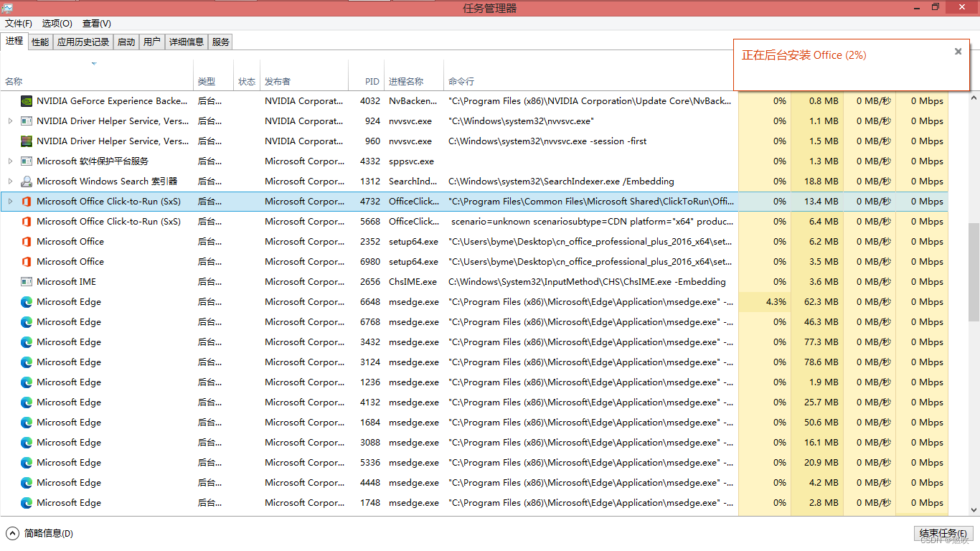Click Edge icon for process PID 1236
The width and height of the screenshot is (980, 551).
pyautogui.click(x=27, y=382)
